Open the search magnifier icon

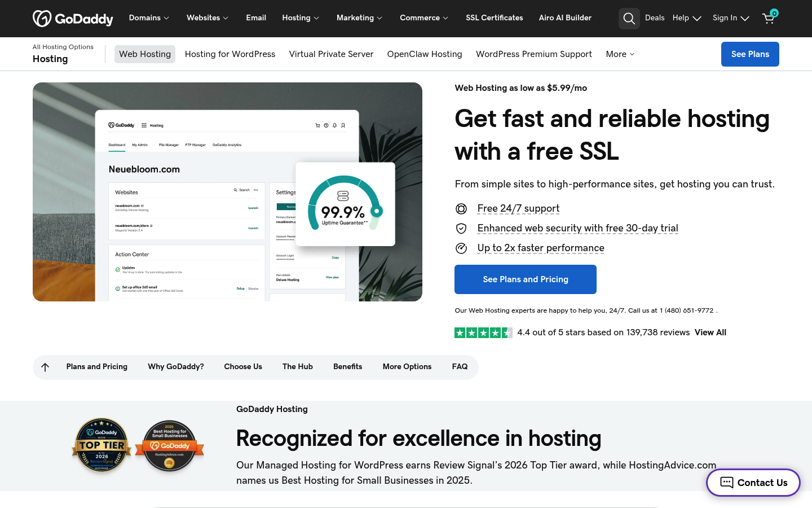(x=629, y=18)
